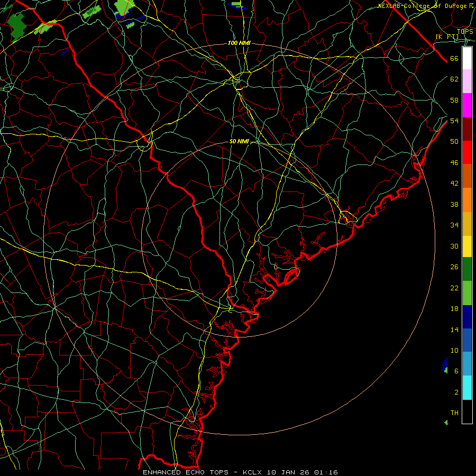Image resolution: width=476 pixels, height=476 pixels.
Task: Click the navy 18 kft legend swatch
Action: click(x=467, y=317)
